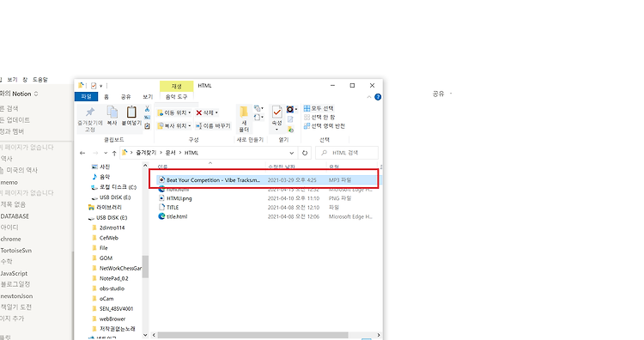Screen dimensions: 644x340
Task: Refresh the HTML folder view
Action: click(x=305, y=153)
